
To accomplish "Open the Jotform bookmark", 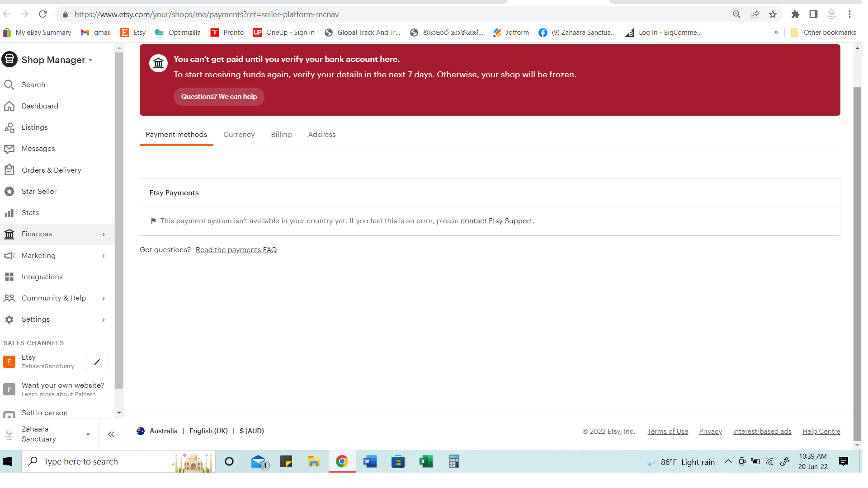I will click(x=511, y=33).
